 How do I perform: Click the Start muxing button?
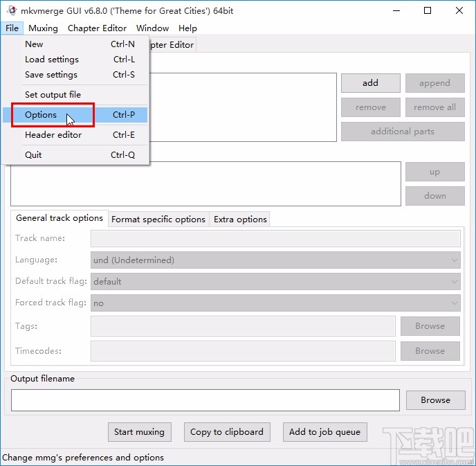(140, 432)
